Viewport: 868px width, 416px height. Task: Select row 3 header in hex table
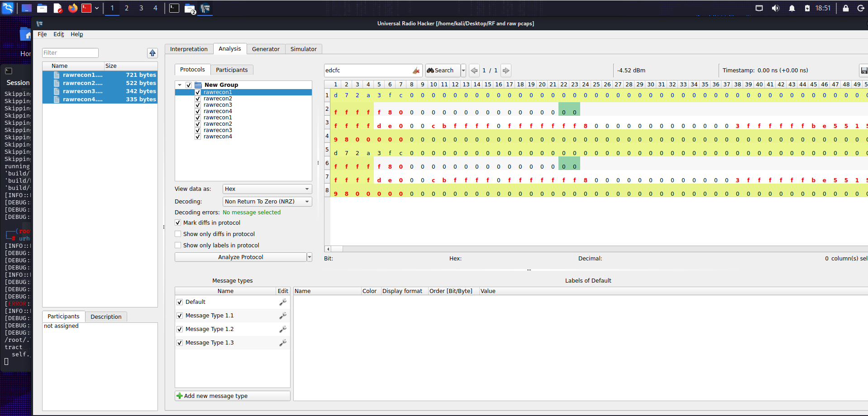(x=327, y=123)
